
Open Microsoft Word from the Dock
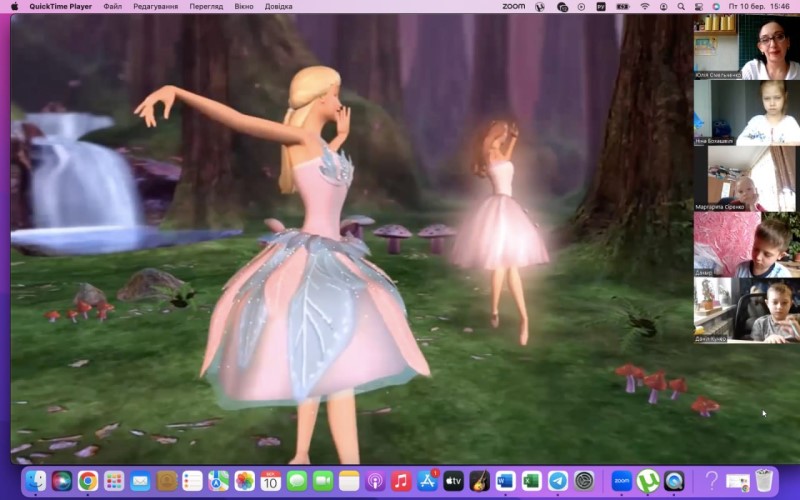[506, 481]
